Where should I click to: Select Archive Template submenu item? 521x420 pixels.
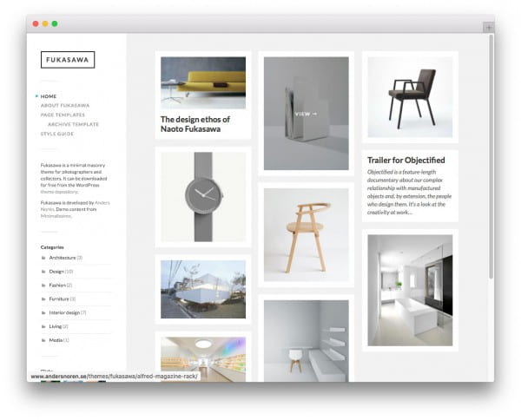(x=74, y=124)
